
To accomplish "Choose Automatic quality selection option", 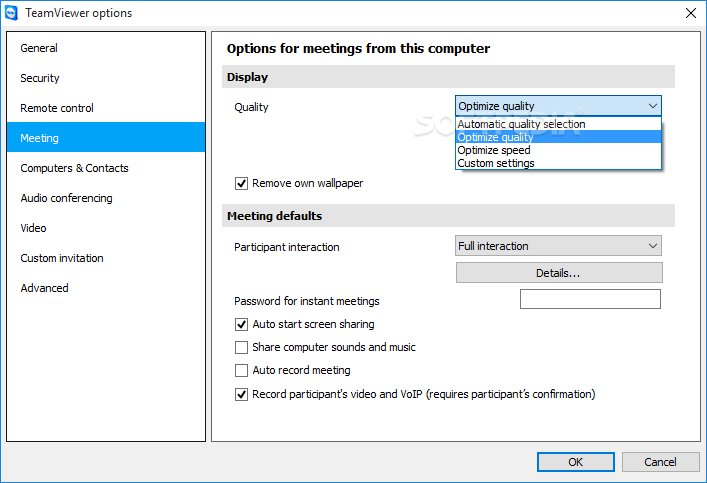I will click(558, 124).
